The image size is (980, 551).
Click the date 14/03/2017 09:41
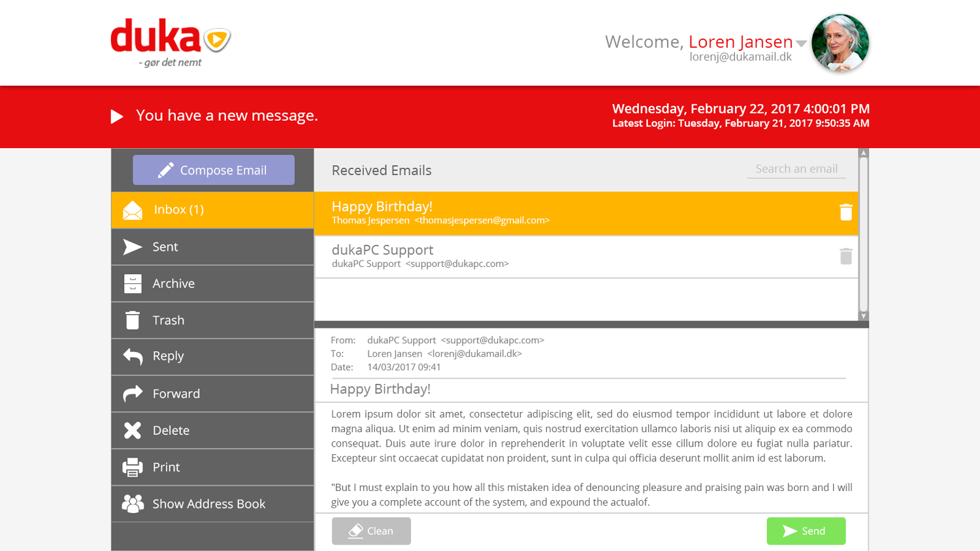coord(404,368)
